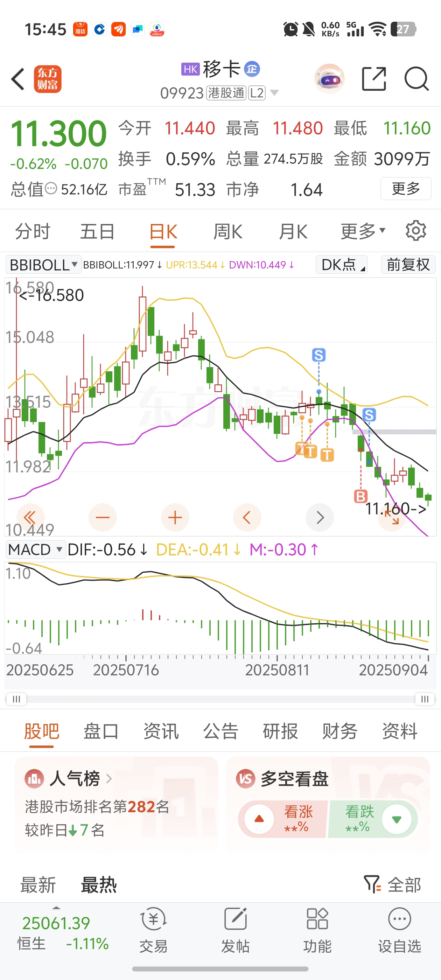This screenshot has height=980, width=441.
Task: Select the 日K chart tab
Action: click(163, 231)
